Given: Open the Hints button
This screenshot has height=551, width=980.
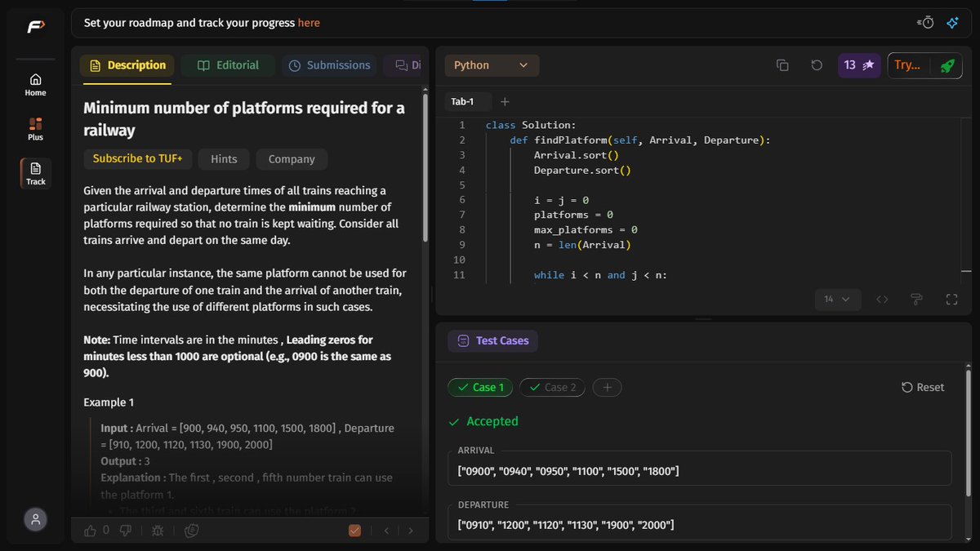Looking at the screenshot, I should point(224,159).
